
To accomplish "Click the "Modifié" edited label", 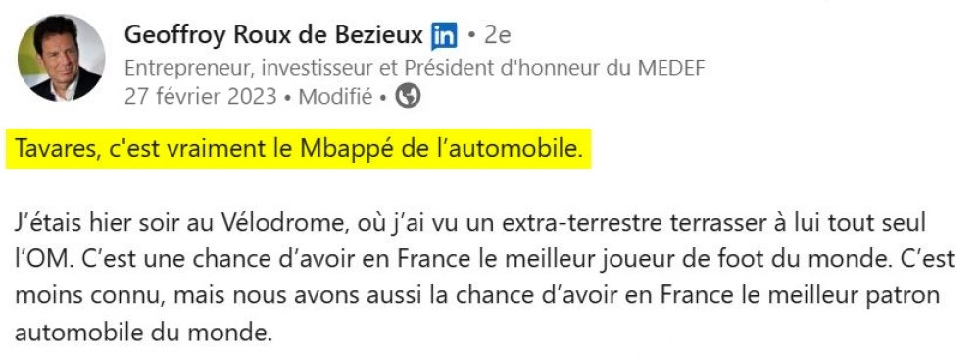I will pos(335,97).
